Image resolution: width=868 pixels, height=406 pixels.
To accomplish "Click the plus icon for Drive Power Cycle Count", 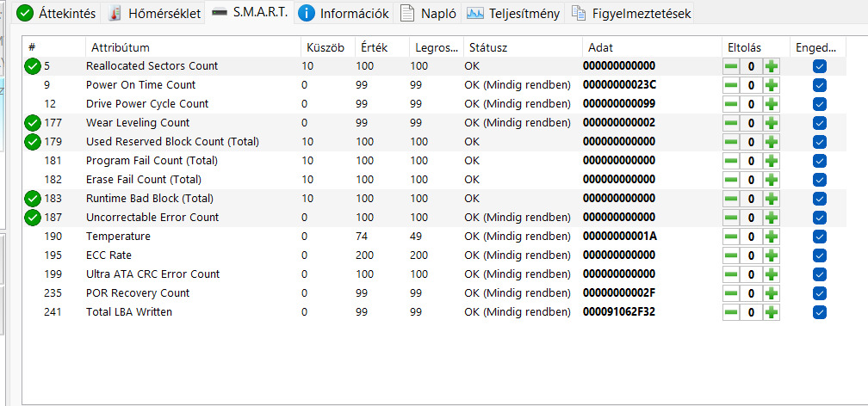I will click(x=772, y=104).
